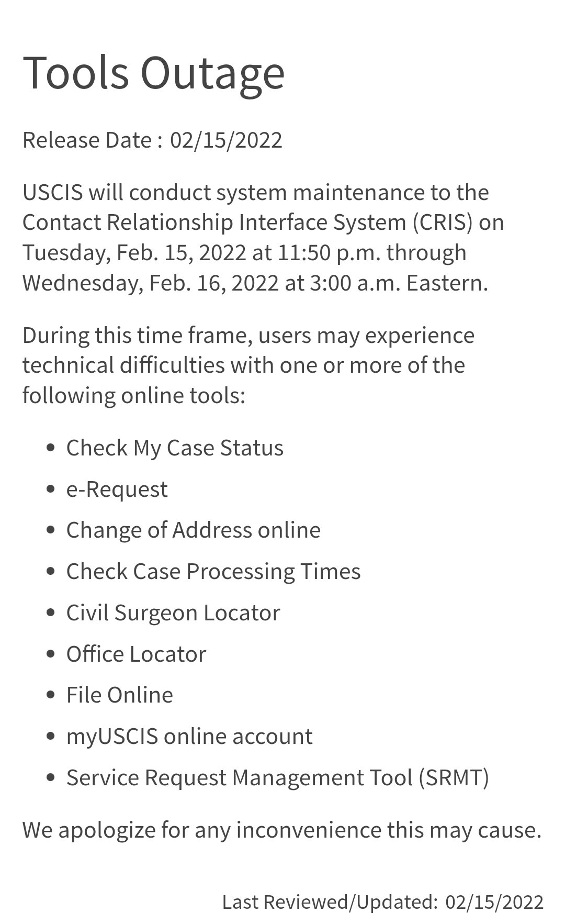565x924 pixels.
Task: Click the 'During this time frame' paragraph
Action: click(248, 336)
